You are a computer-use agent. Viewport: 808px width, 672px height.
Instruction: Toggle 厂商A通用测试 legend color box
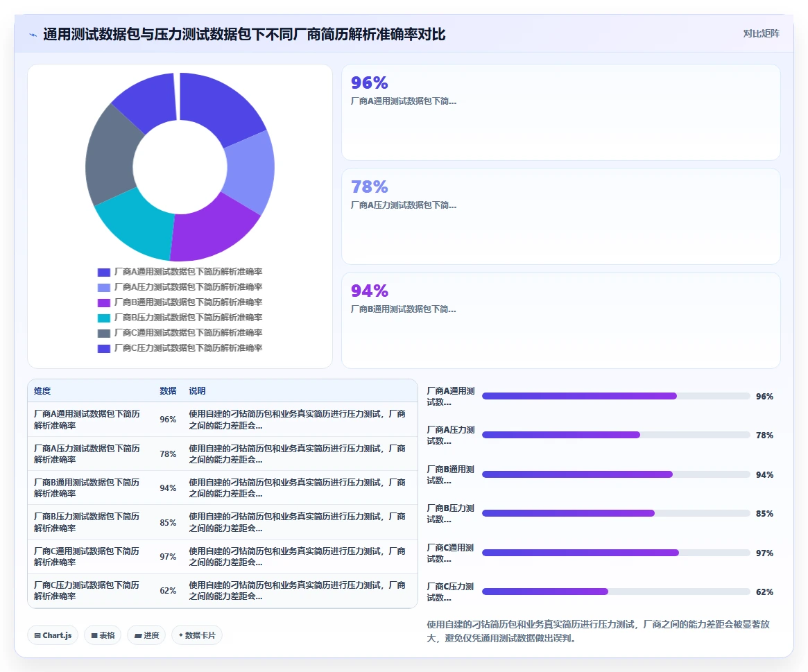(103, 272)
